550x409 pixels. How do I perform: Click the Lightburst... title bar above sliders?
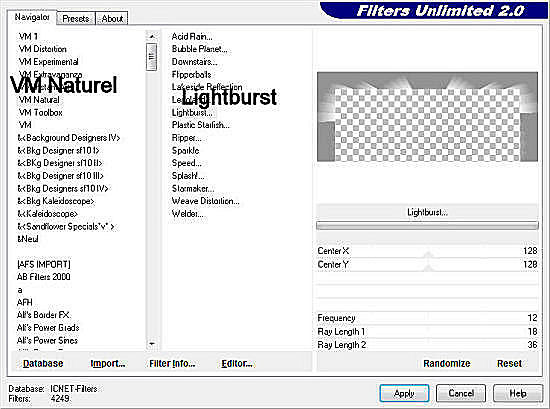427,212
